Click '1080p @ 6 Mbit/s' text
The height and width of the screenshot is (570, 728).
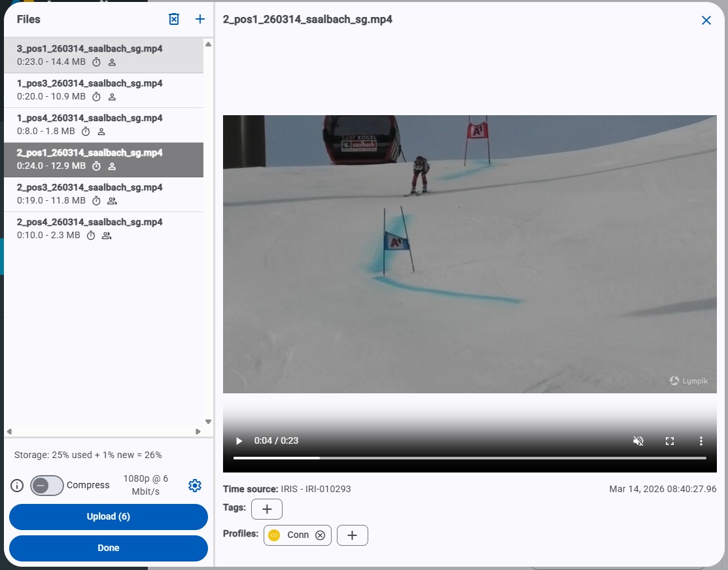(x=145, y=485)
